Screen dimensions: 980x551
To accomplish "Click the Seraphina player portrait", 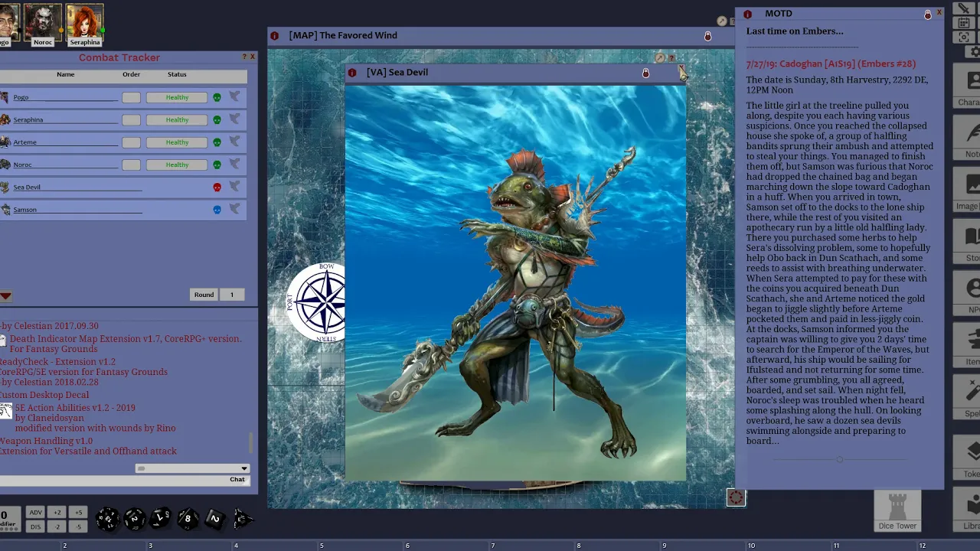I will point(85,24).
